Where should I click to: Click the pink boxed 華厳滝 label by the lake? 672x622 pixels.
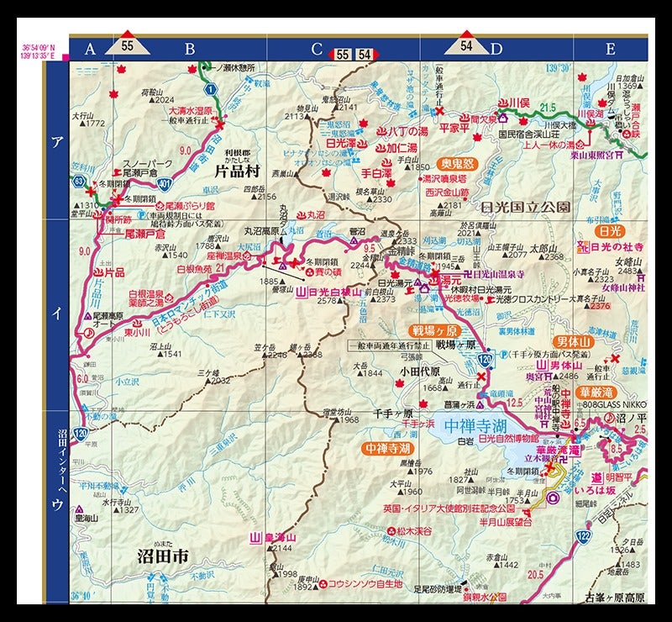click(559, 451)
